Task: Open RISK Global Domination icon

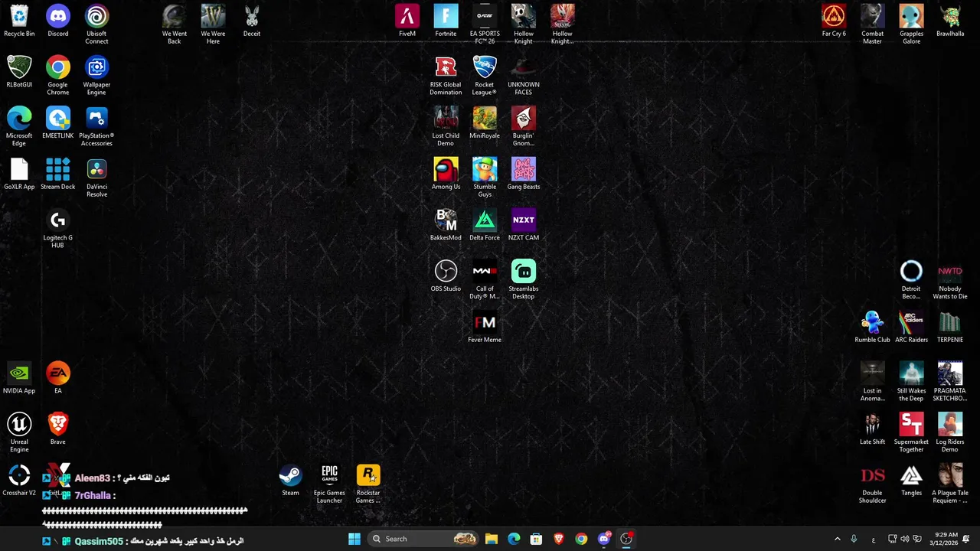Action: (x=446, y=76)
